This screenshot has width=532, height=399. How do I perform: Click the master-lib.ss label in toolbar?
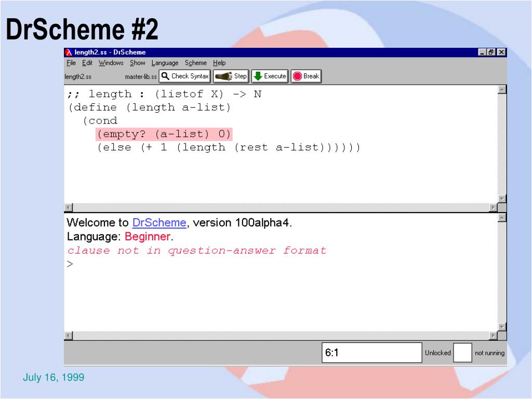(x=141, y=77)
